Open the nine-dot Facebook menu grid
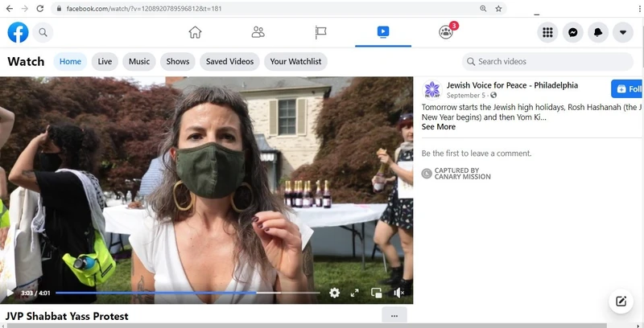Viewport: 644px width, 328px height. pyautogui.click(x=547, y=32)
